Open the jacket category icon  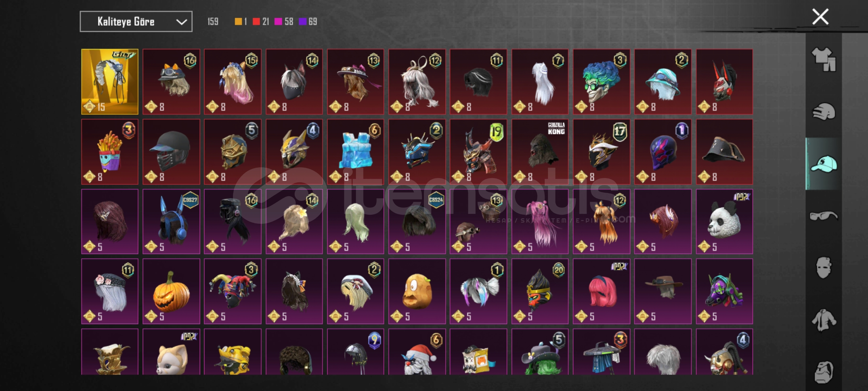coord(824,320)
